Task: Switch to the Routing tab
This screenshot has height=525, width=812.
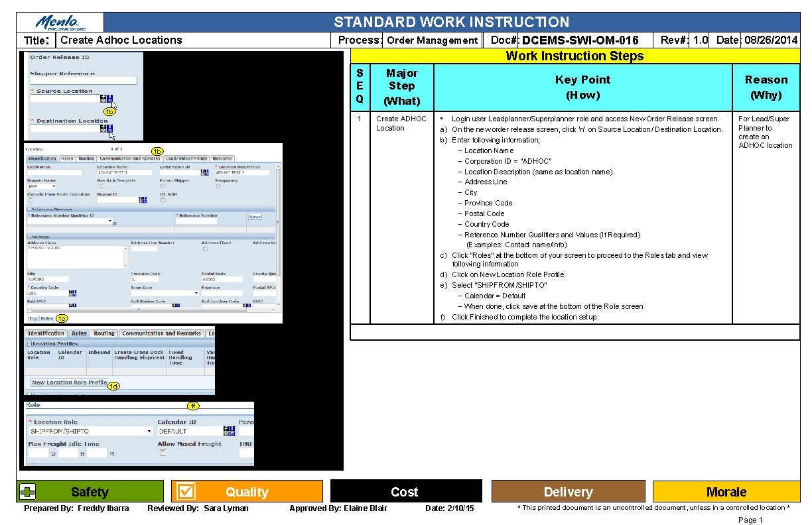Action: pos(86,158)
